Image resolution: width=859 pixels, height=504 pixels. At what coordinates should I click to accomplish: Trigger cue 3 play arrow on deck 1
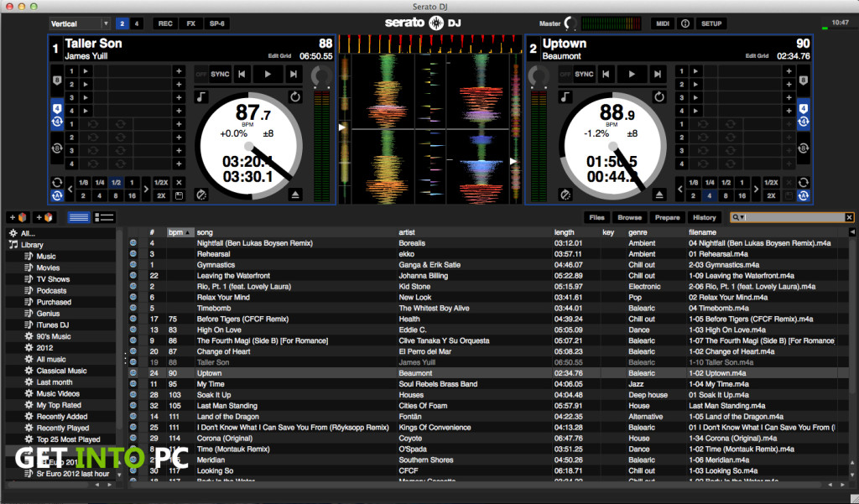86,97
